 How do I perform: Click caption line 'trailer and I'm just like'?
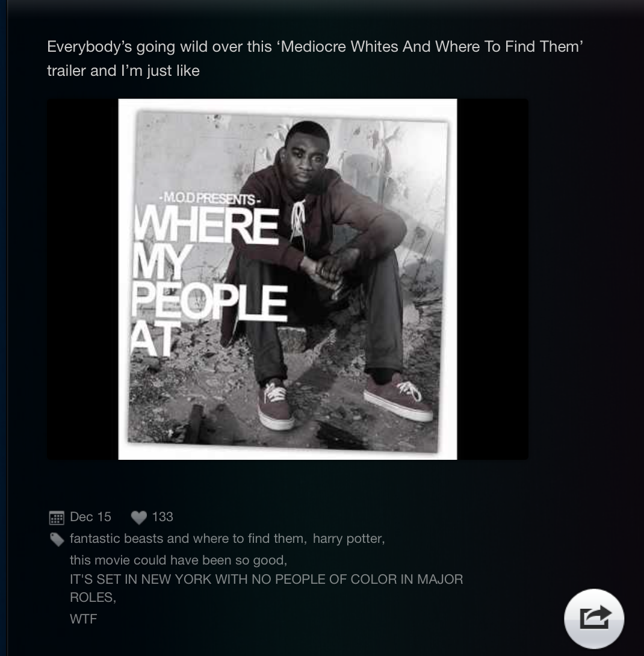coord(123,70)
